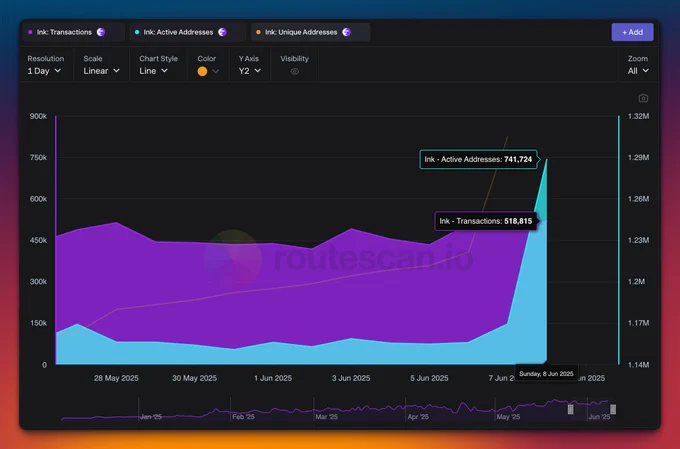
Task: Click the 1 Jun 2025 axis label
Action: tap(273, 378)
